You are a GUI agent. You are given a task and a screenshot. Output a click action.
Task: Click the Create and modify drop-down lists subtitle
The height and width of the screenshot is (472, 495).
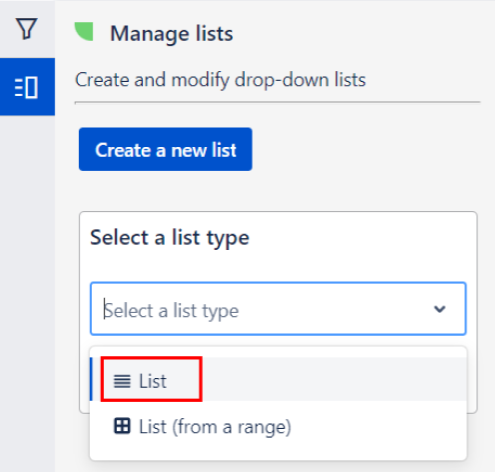(220, 80)
